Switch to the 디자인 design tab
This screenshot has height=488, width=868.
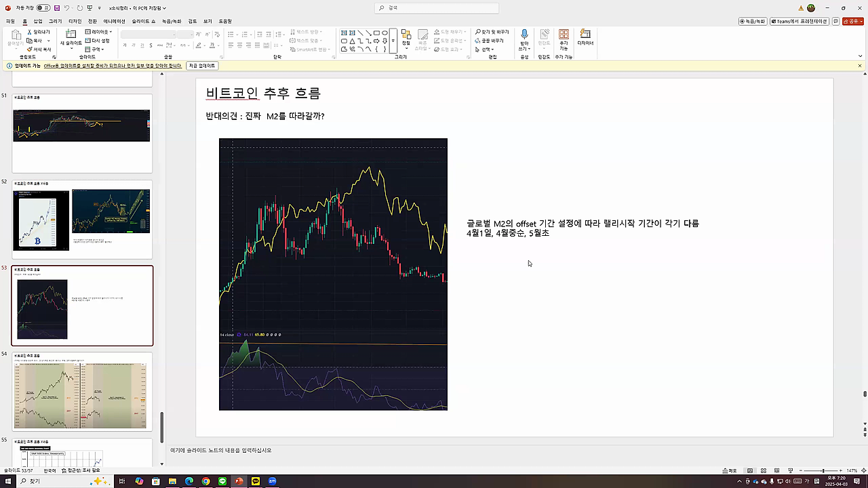coord(75,21)
